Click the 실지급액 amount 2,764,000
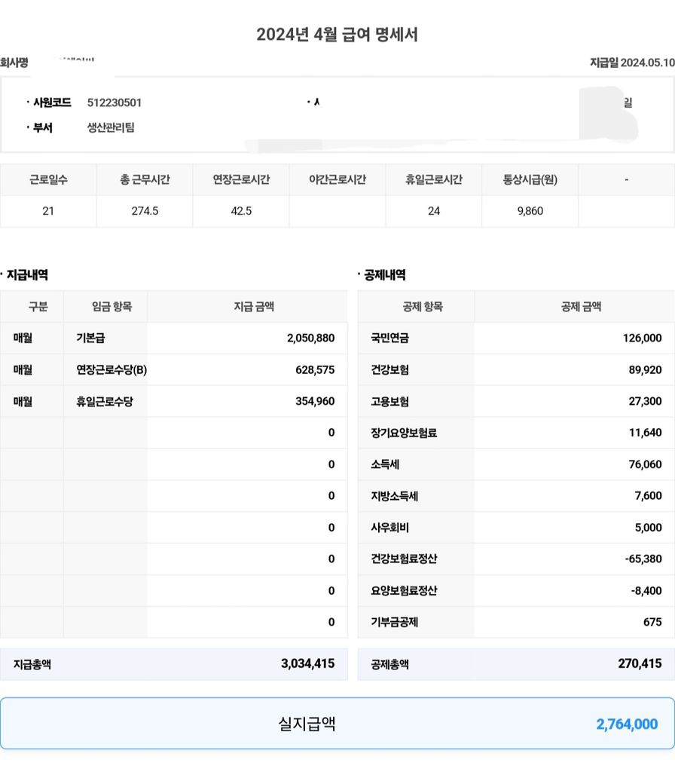This screenshot has height=784, width=675. click(627, 724)
